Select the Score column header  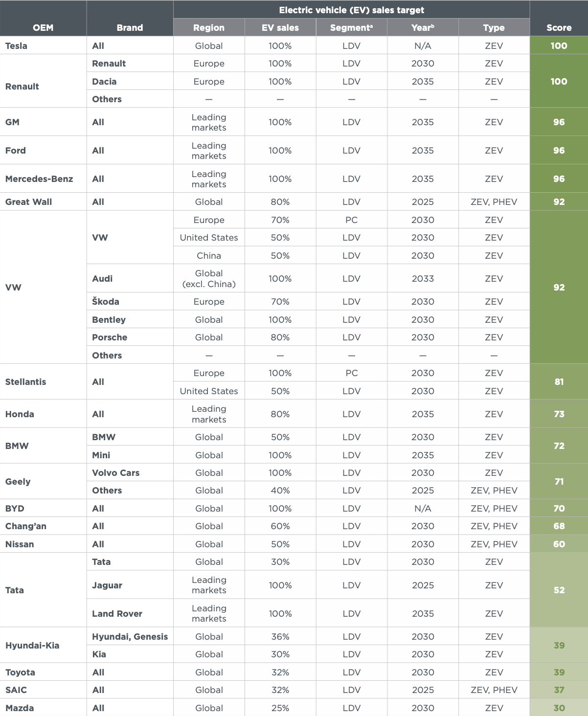pyautogui.click(x=559, y=28)
